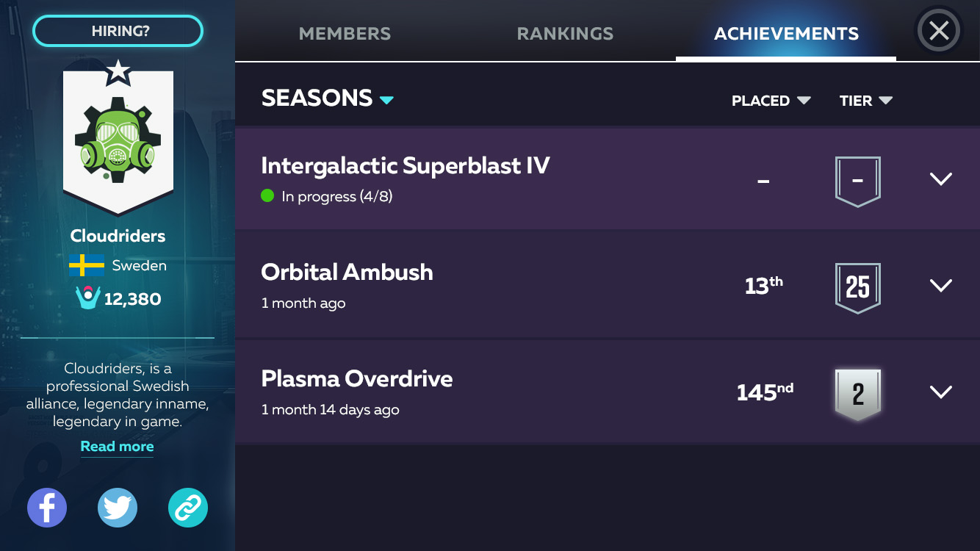Click the silver tier 2 badge
The width and height of the screenshot is (980, 551).
[857, 394]
